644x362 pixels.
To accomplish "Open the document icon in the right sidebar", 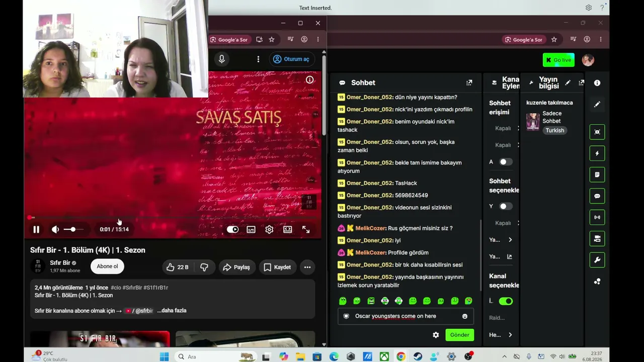I will [597, 174].
